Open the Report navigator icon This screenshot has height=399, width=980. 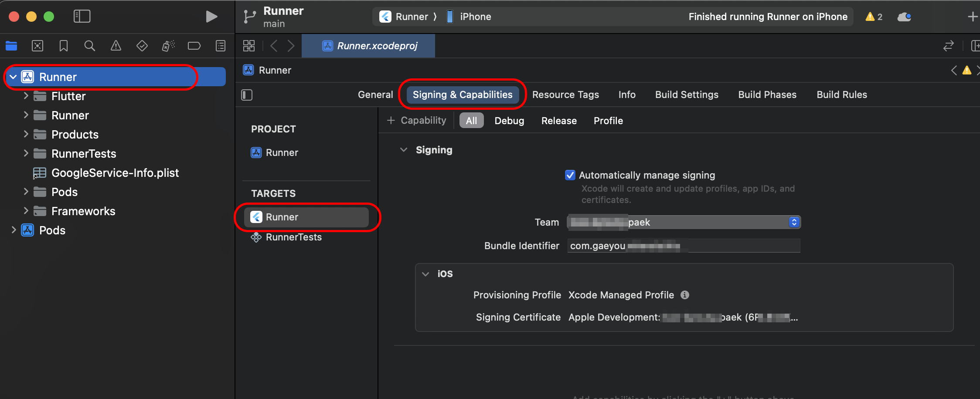tap(221, 46)
